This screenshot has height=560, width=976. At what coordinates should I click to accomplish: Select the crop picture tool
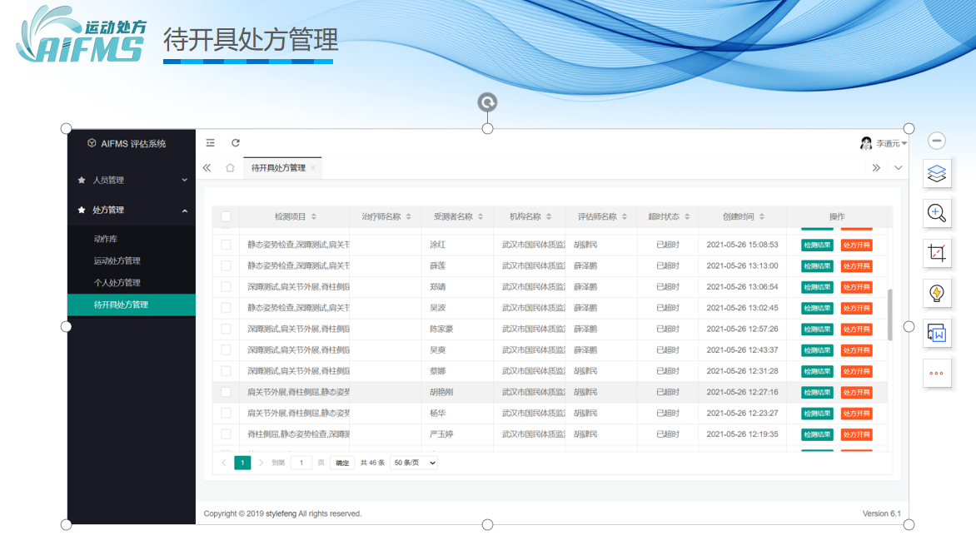[x=937, y=253]
